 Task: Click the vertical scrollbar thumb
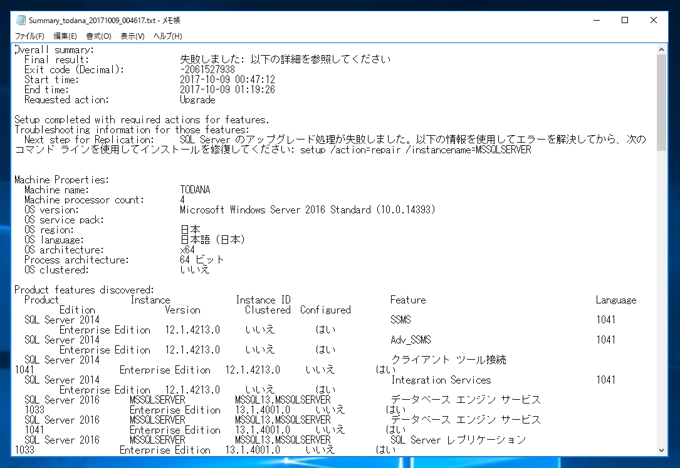click(x=661, y=102)
